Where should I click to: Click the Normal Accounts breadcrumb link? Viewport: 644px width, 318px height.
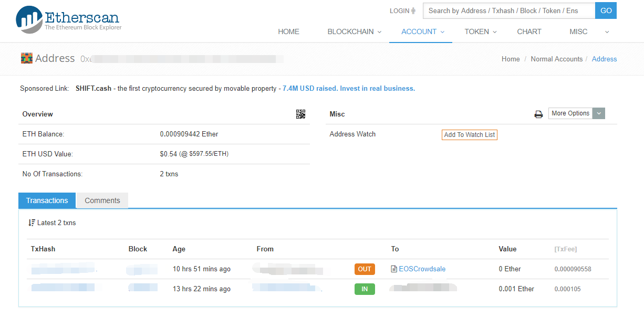point(556,59)
